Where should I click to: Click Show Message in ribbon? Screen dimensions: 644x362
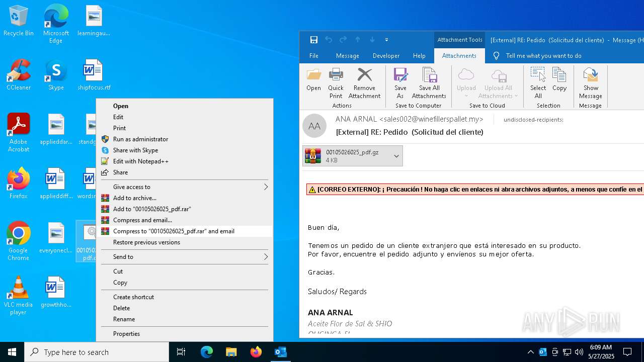coord(591,84)
